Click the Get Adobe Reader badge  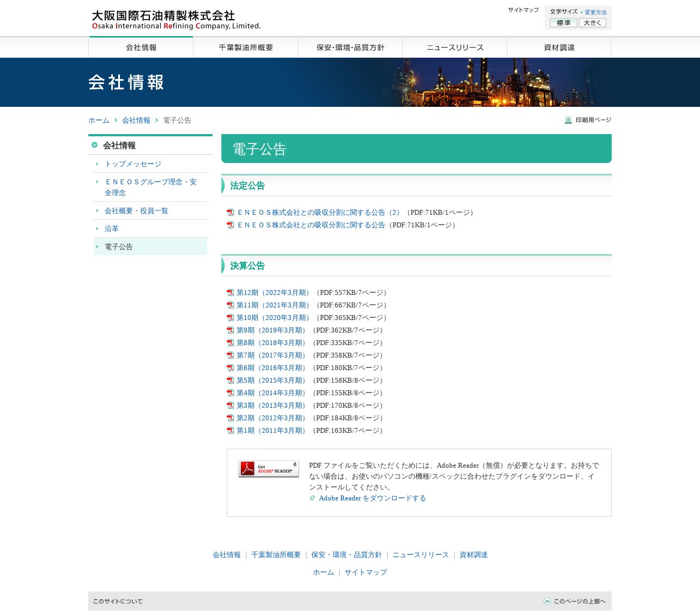click(269, 469)
